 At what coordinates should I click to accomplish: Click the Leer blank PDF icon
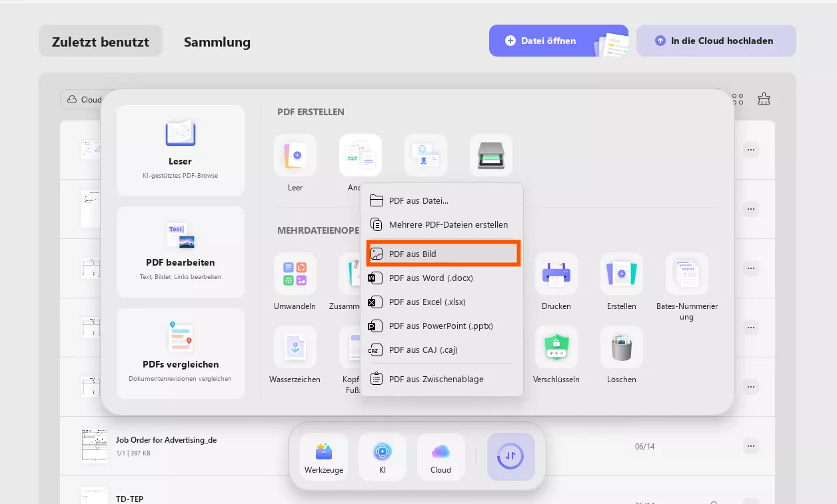click(295, 155)
